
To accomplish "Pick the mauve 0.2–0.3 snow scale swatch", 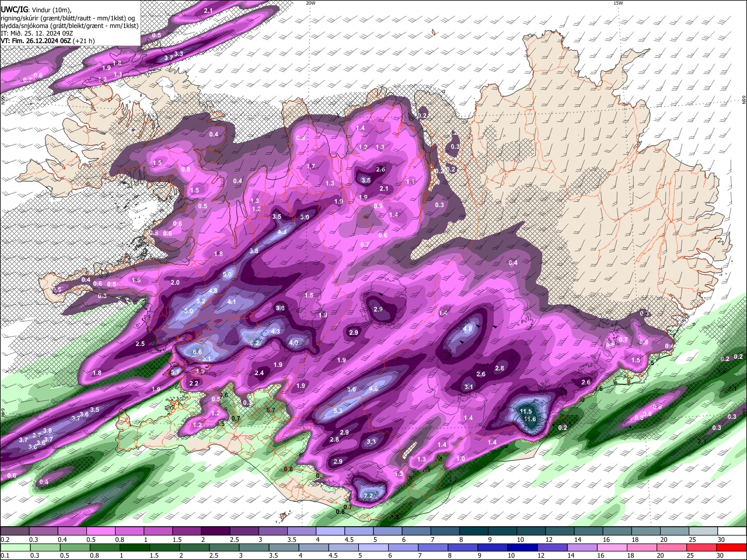I will (15, 531).
